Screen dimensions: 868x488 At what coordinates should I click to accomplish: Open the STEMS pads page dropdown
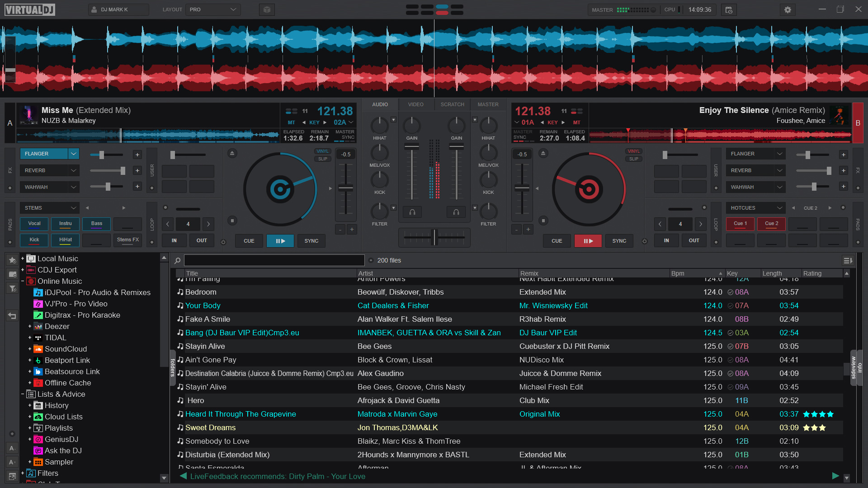(x=50, y=208)
